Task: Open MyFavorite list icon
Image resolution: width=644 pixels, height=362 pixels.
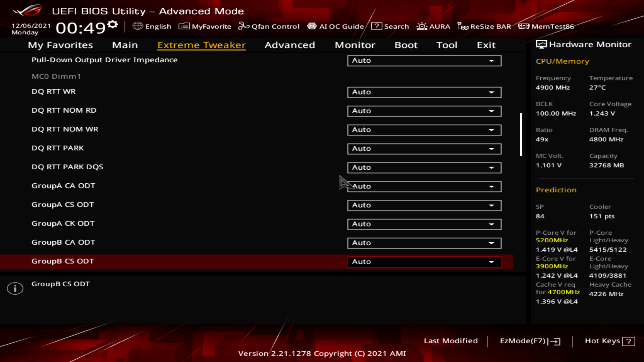Action: pyautogui.click(x=184, y=26)
